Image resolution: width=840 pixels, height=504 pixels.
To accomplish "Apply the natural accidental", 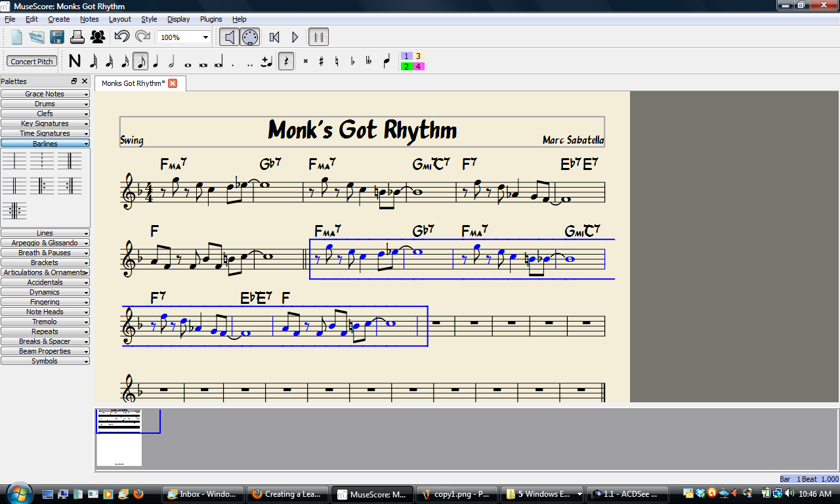I will 337,62.
